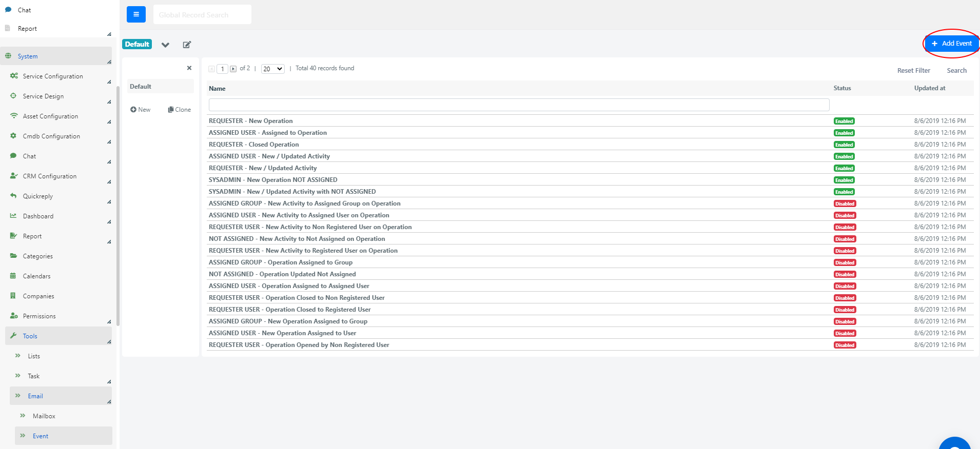Open 'REQUESTER USER - Operation Opened by Non Registered User'
Viewport: 980px width, 449px height.
(x=299, y=345)
